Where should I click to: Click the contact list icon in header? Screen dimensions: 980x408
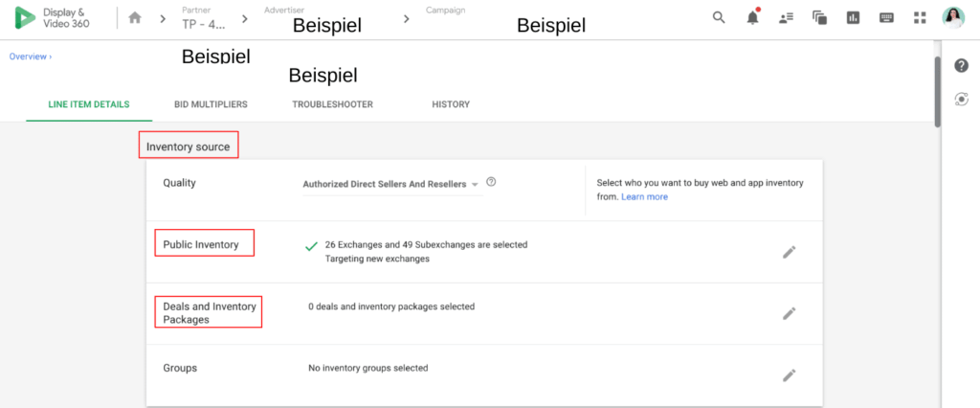[x=787, y=17]
